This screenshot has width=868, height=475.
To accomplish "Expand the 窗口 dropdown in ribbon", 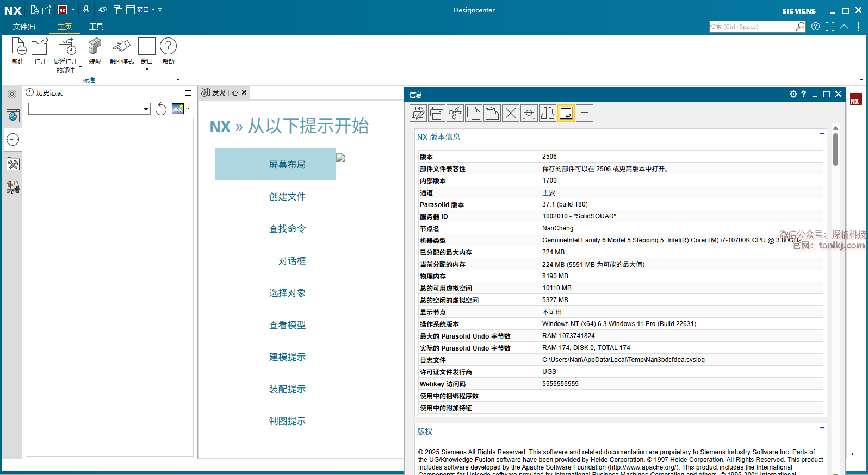I will pos(147,69).
